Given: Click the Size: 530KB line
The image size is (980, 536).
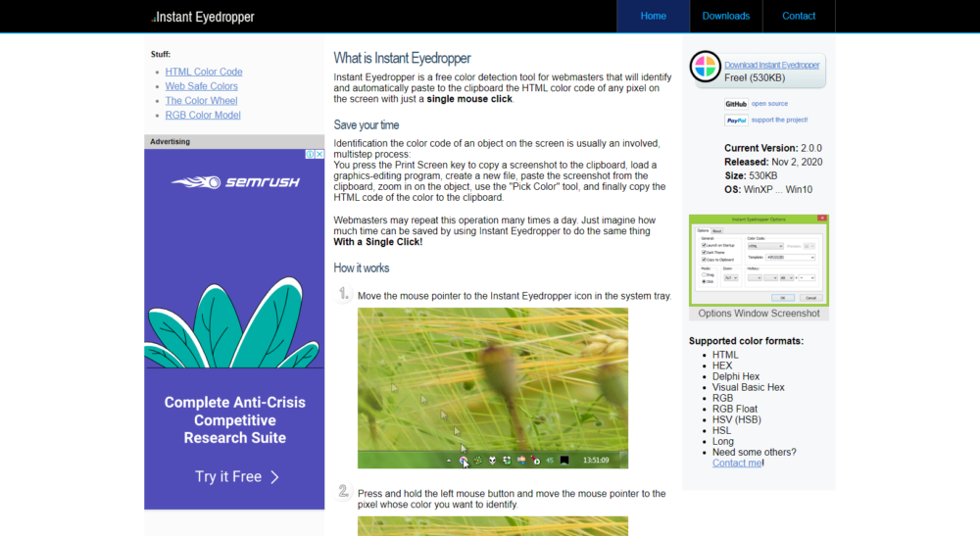Looking at the screenshot, I should 751,175.
